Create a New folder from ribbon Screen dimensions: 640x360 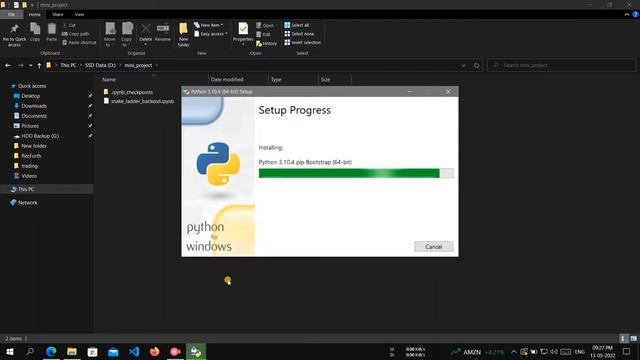(x=183, y=35)
